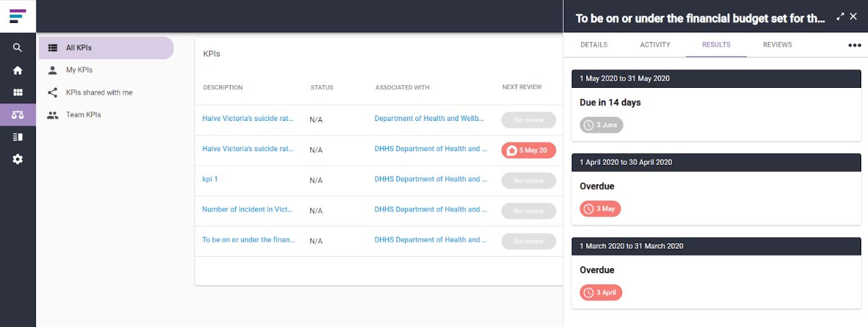Click the DESCRIPTION column header
Image resolution: width=868 pixels, height=327 pixels.
[222, 87]
